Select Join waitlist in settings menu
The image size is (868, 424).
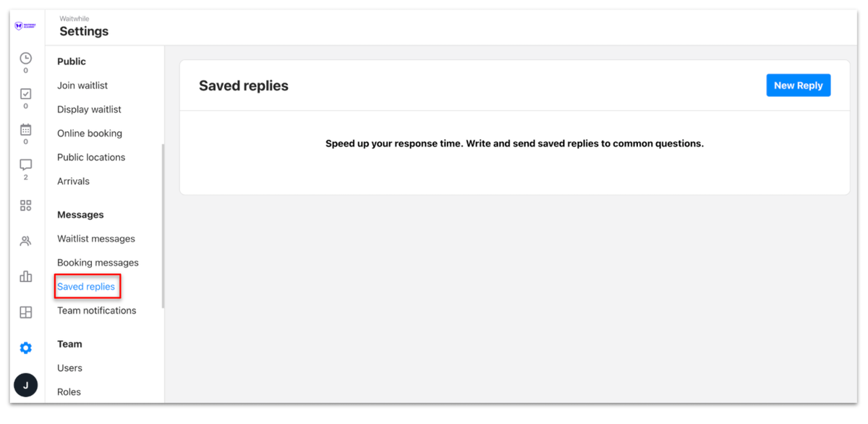coord(82,85)
